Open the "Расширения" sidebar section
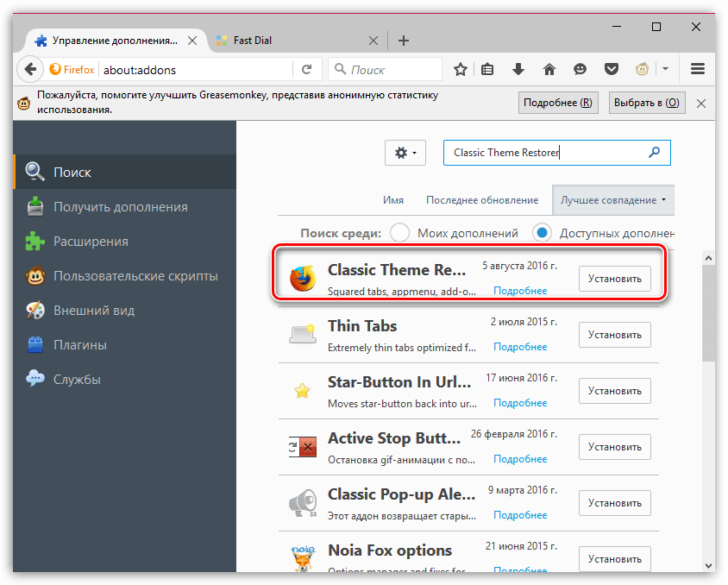The height and width of the screenshot is (585, 728). 91,242
